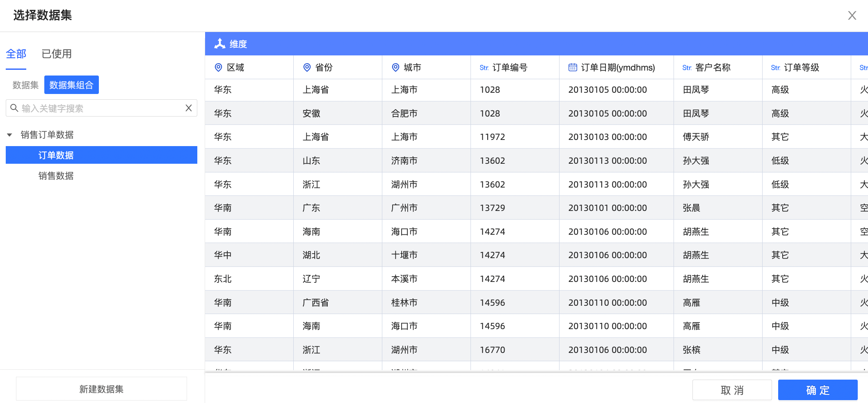Click the 维度 section title
868x403 pixels.
(238, 44)
